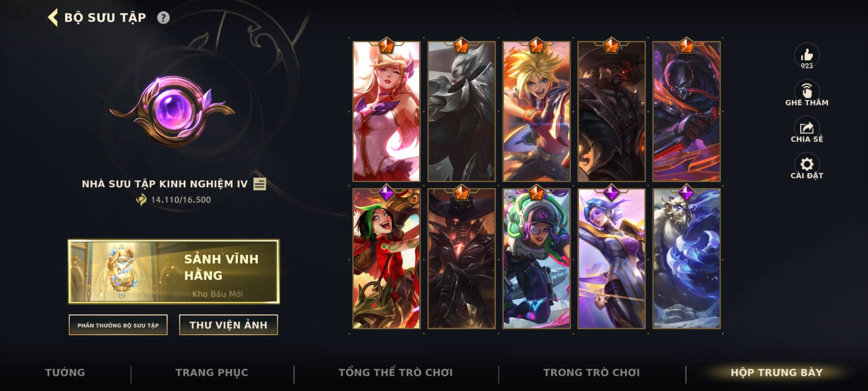Open Thư Viện Ảnh gallery button
Viewport: 868px width, 391px height.
coord(228,325)
